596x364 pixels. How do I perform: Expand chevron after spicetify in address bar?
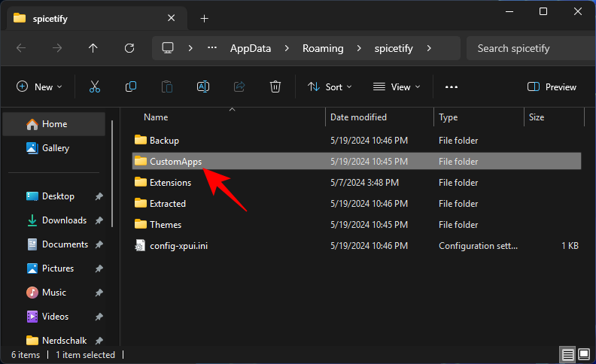click(x=429, y=48)
